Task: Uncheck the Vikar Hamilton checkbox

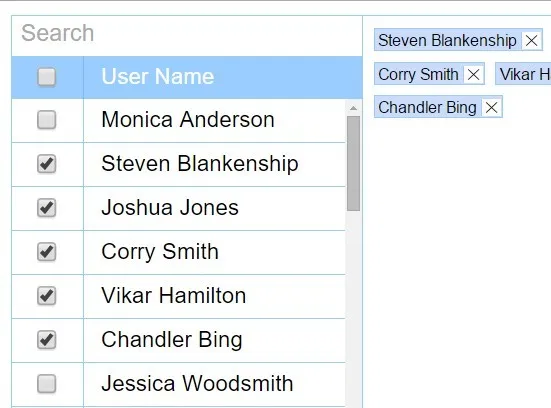Action: 46,296
